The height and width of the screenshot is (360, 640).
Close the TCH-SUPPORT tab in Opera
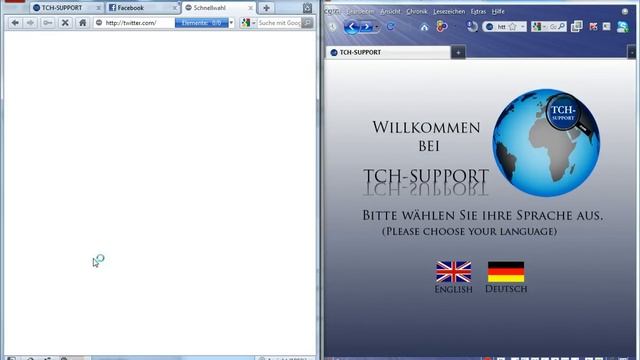pyautogui.click(x=98, y=8)
